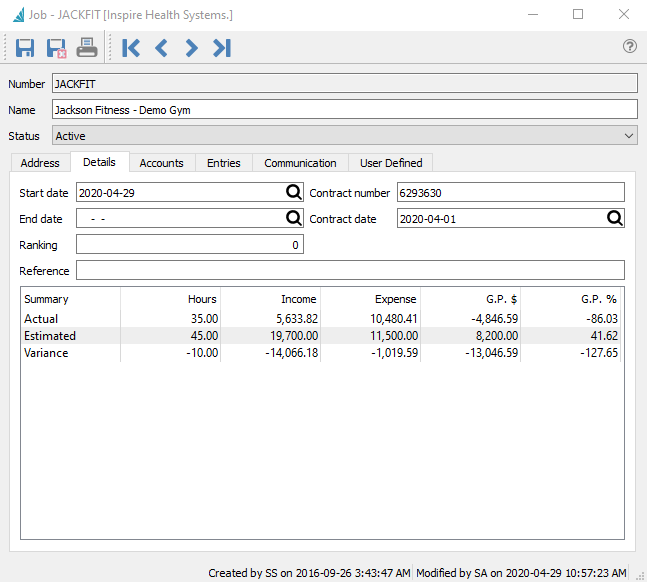Go to the next job record
647x582 pixels.
point(191,47)
